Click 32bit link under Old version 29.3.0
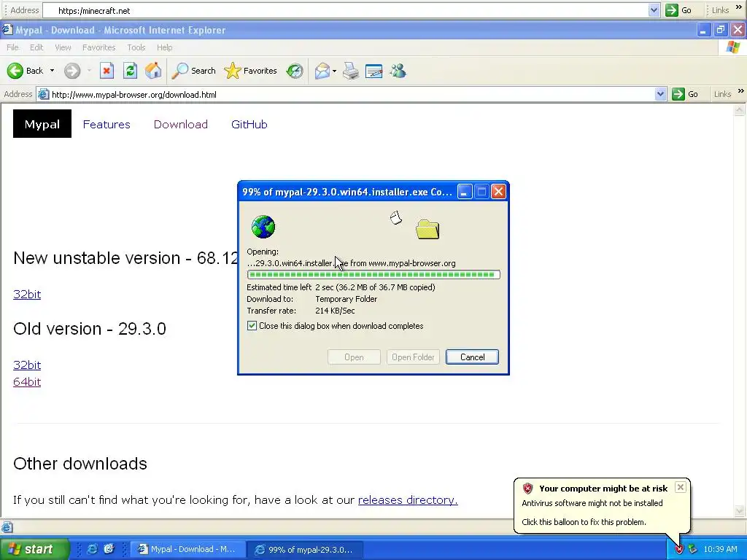Image resolution: width=747 pixels, height=560 pixels. (x=27, y=365)
